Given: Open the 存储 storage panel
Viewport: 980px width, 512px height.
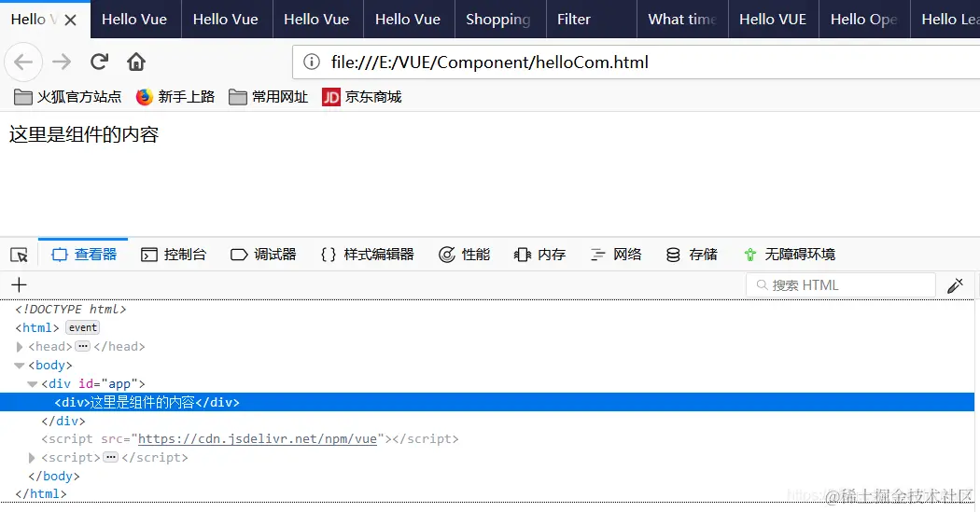Looking at the screenshot, I should click(692, 255).
